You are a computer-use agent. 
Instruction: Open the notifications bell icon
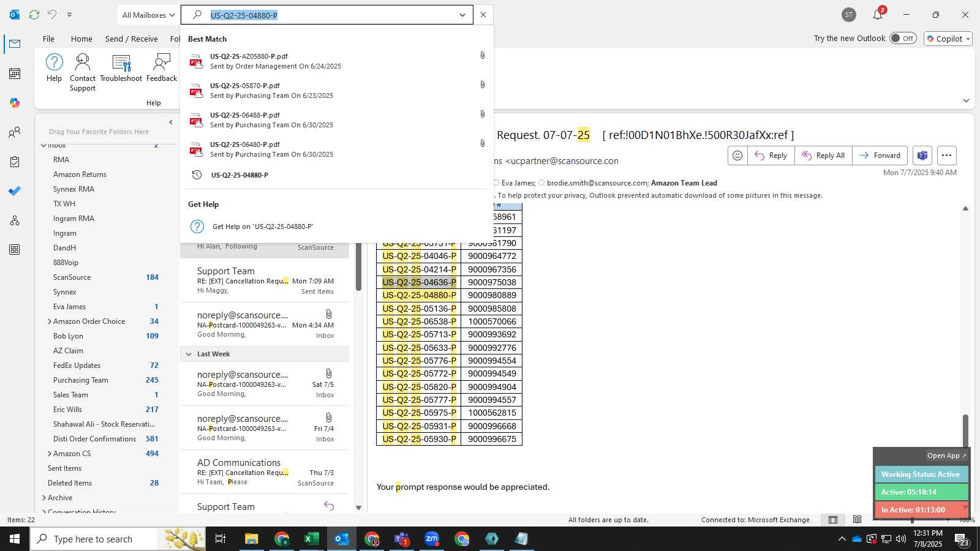[878, 15]
